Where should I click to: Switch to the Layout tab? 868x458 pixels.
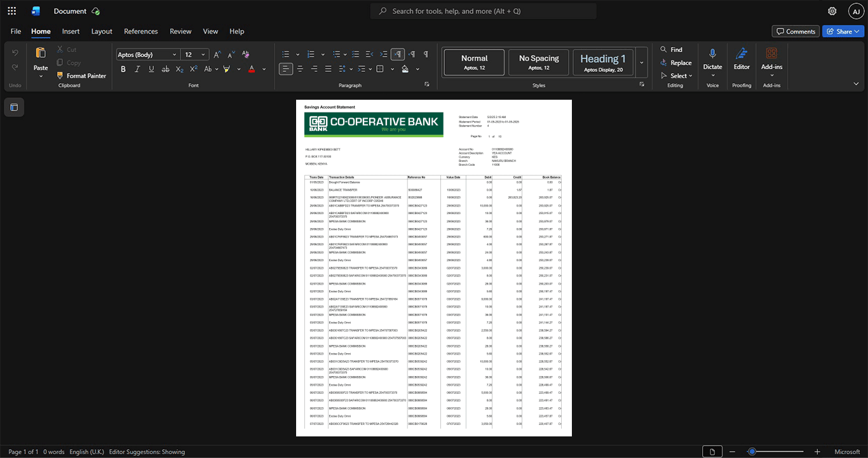point(102,31)
